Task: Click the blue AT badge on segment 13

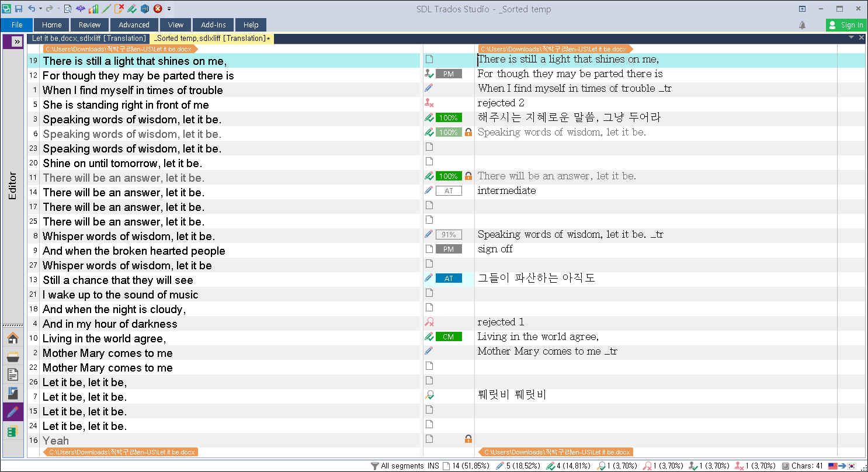Action: 449,279
